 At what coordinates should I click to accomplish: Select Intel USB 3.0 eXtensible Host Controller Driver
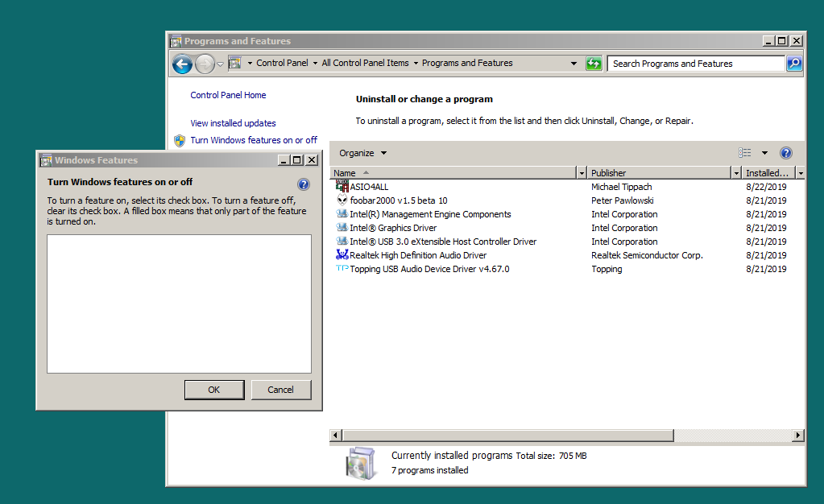point(443,242)
